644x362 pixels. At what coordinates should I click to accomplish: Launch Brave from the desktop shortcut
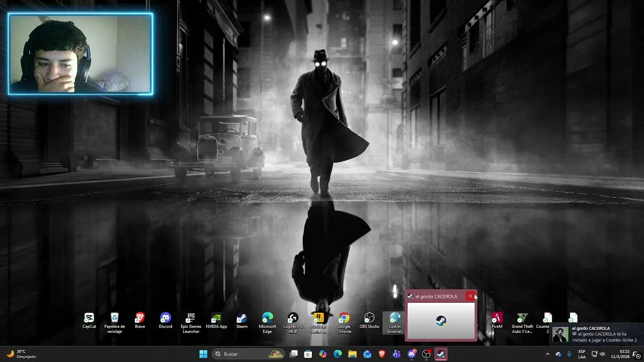coord(140,321)
